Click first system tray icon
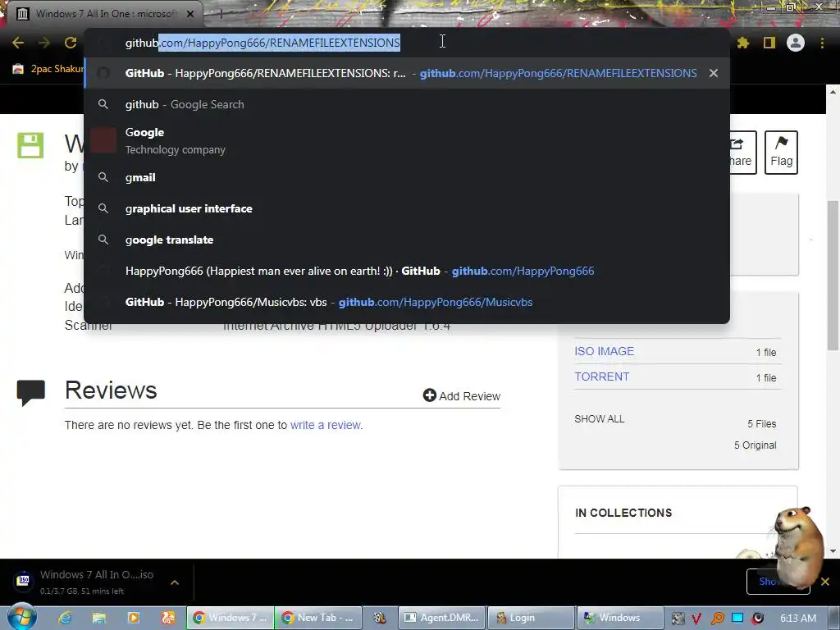Viewport: 840px width, 630px height. pos(678,619)
